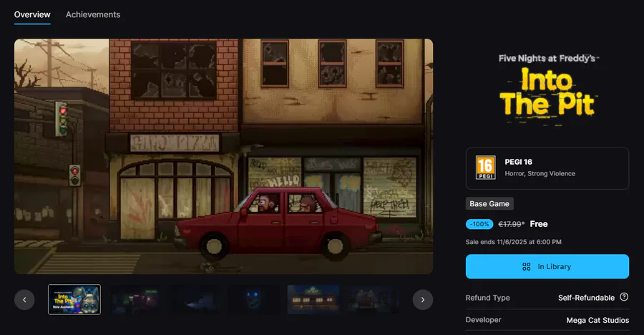This screenshot has width=644, height=335.
Task: Click the 'Self-Refundable' text
Action: 586,298
